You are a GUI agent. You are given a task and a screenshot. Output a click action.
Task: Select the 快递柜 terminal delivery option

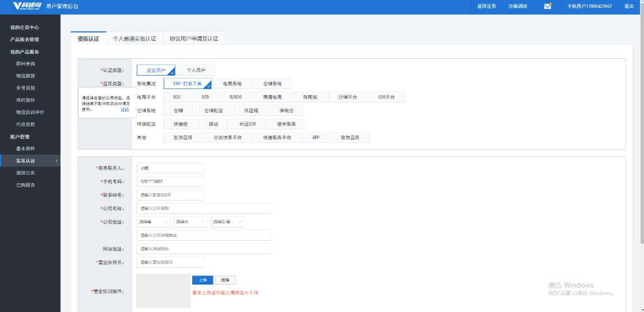pos(180,124)
